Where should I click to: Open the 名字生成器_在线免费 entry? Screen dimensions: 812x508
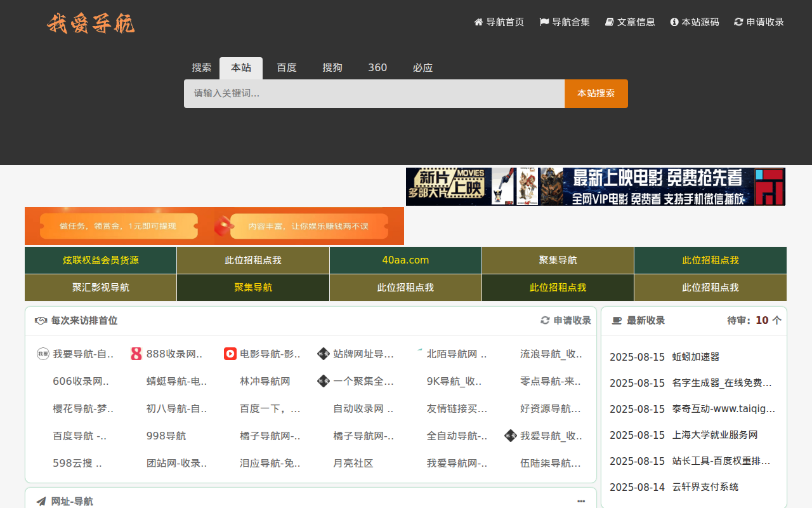(x=722, y=383)
